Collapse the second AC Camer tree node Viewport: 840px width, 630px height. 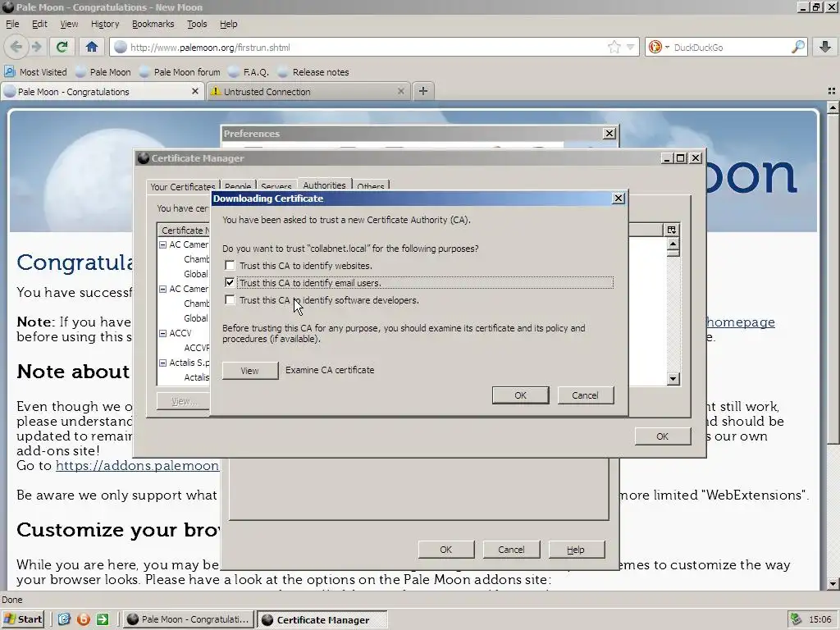coord(163,289)
